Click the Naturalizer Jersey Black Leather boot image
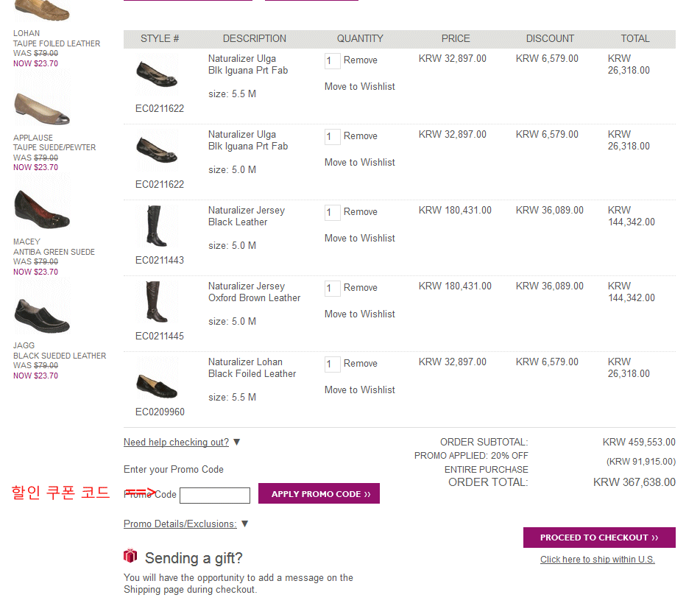Viewport: 700px width, 606px height. coord(156,226)
